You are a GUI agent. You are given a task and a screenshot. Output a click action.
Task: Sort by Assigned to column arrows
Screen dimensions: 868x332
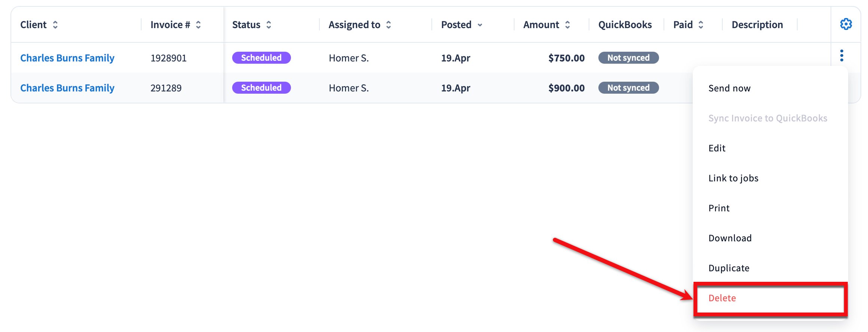(x=389, y=25)
